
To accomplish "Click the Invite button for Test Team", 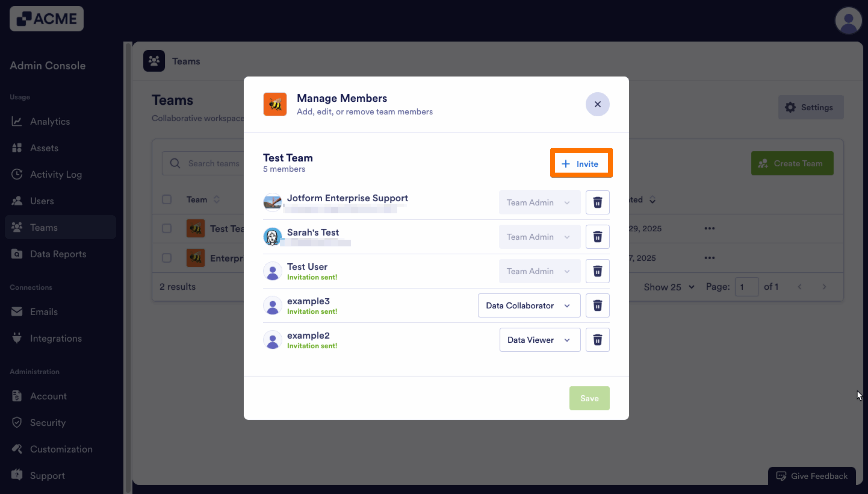I will (581, 164).
